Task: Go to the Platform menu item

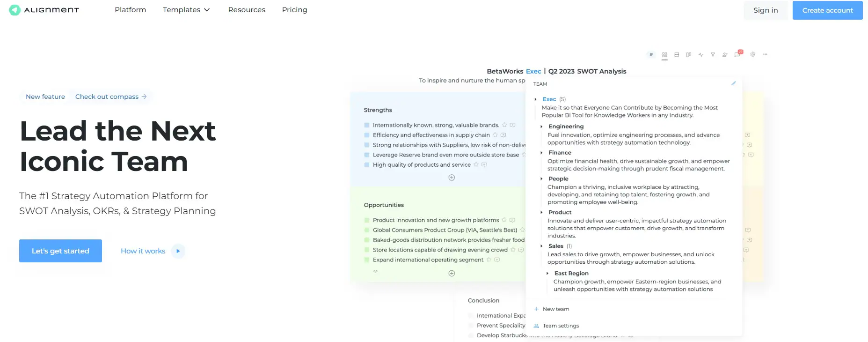Action: (130, 10)
